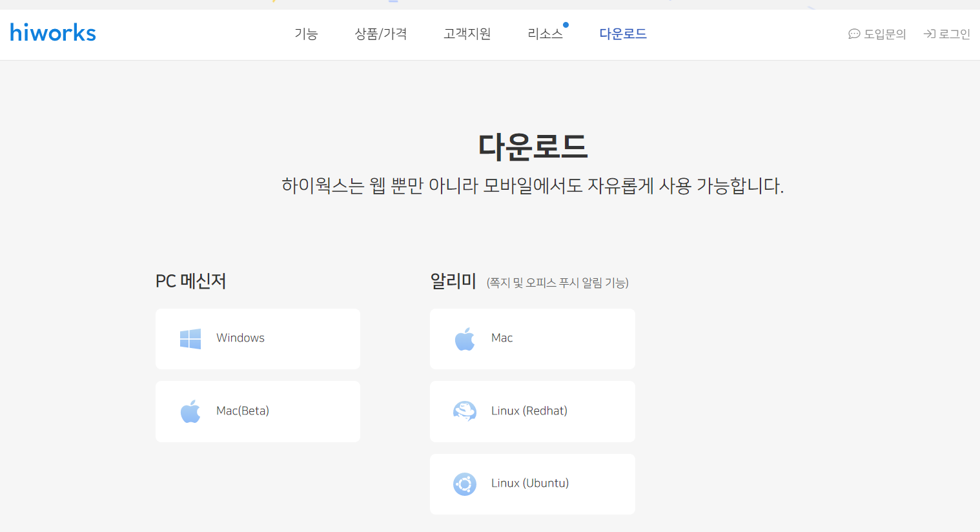
Task: Click the 쪽지 및 오피스 푸시 알림 기능 note
Action: click(558, 283)
